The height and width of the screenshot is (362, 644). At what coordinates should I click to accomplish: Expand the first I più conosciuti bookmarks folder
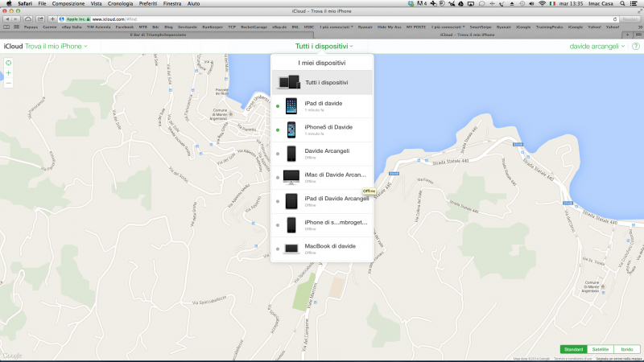pyautogui.click(x=336, y=27)
